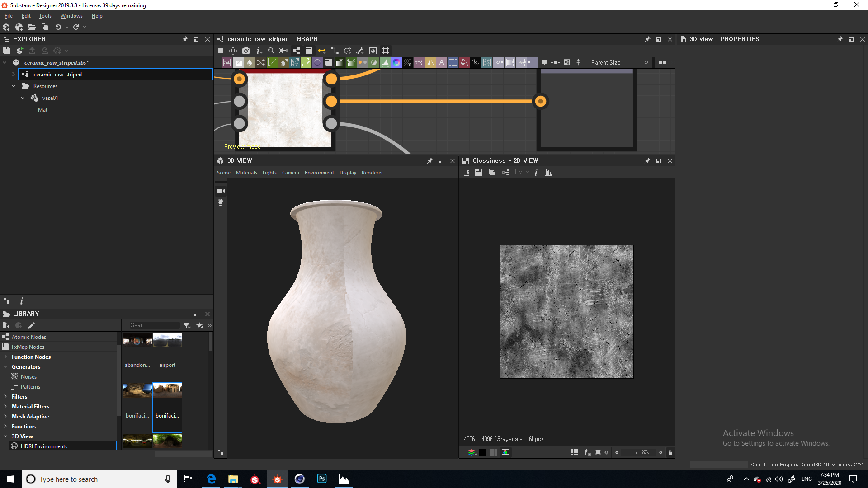
Task: Select HDRI Environments in Library
Action: 63,446
